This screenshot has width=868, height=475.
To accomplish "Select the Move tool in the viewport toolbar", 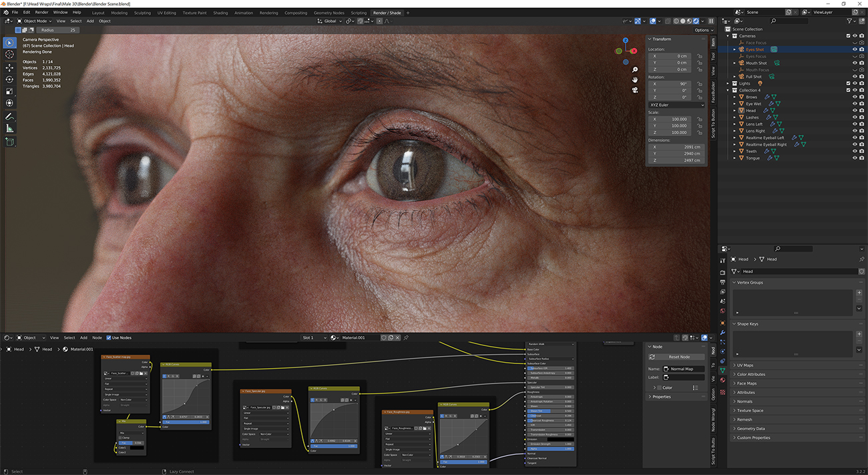I will click(9, 67).
